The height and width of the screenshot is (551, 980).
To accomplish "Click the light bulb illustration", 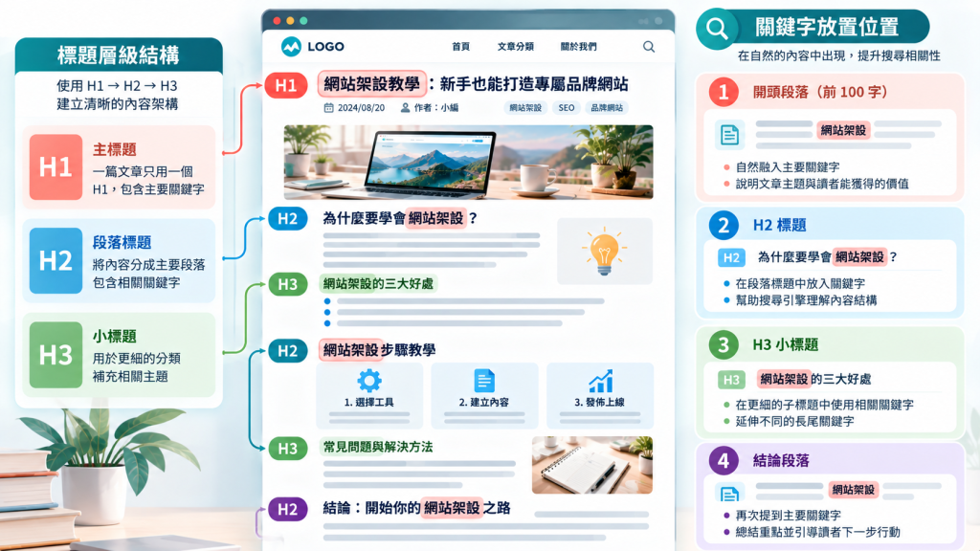I will click(x=605, y=252).
